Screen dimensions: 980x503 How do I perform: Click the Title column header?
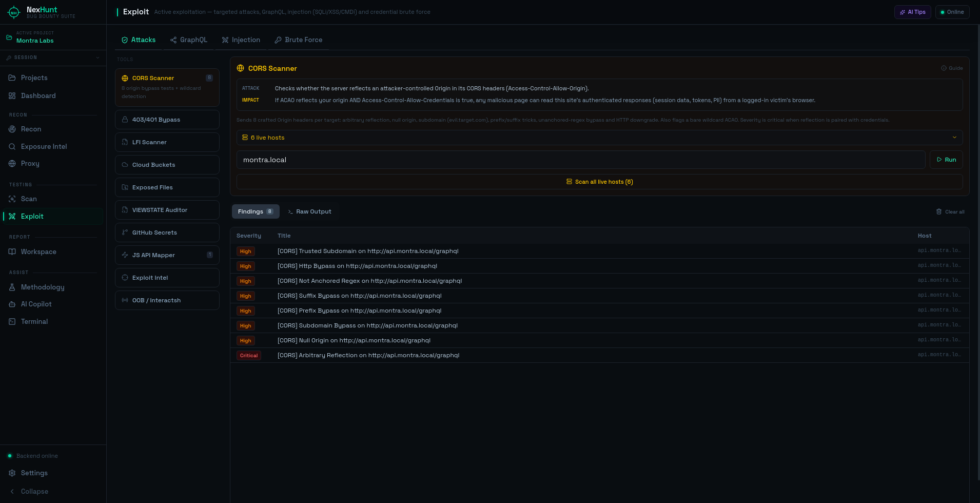284,236
